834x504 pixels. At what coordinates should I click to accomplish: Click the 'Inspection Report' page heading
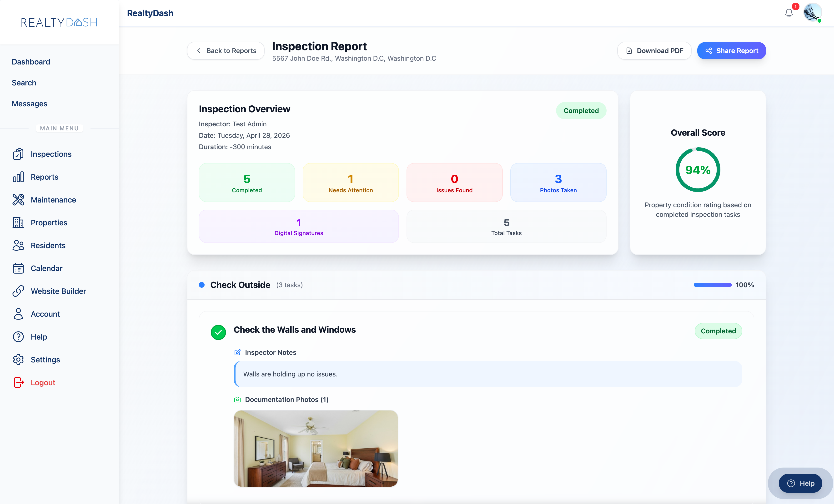pos(319,46)
